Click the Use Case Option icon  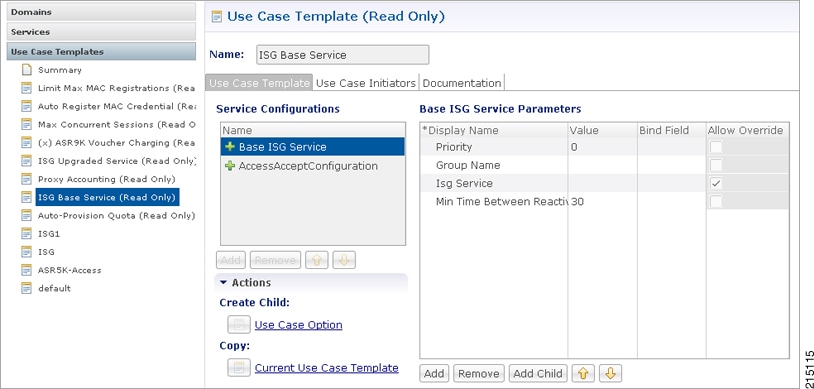[x=239, y=325]
